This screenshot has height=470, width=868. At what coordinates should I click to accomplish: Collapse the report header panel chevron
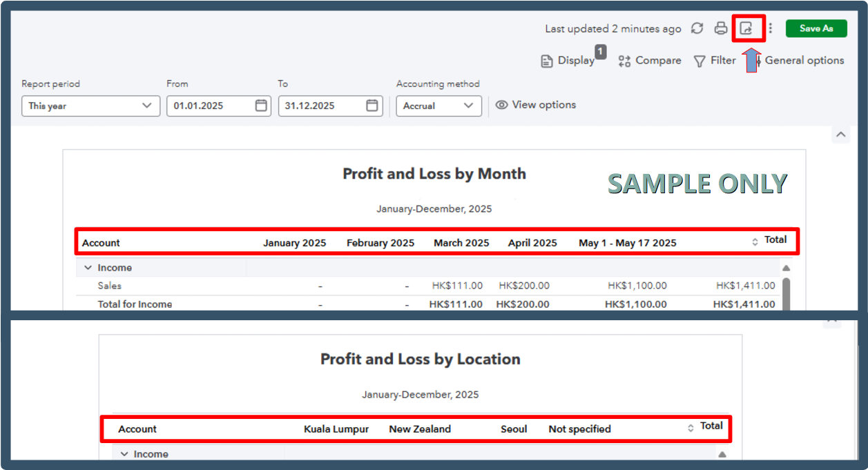coord(840,135)
